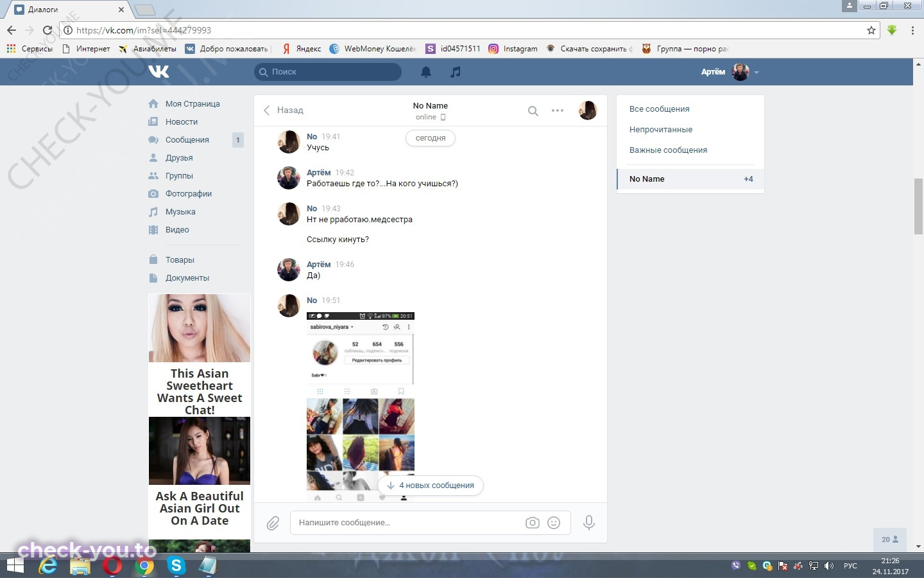The width and height of the screenshot is (924, 578).
Task: Reload the page in Chrome
Action: tap(47, 30)
